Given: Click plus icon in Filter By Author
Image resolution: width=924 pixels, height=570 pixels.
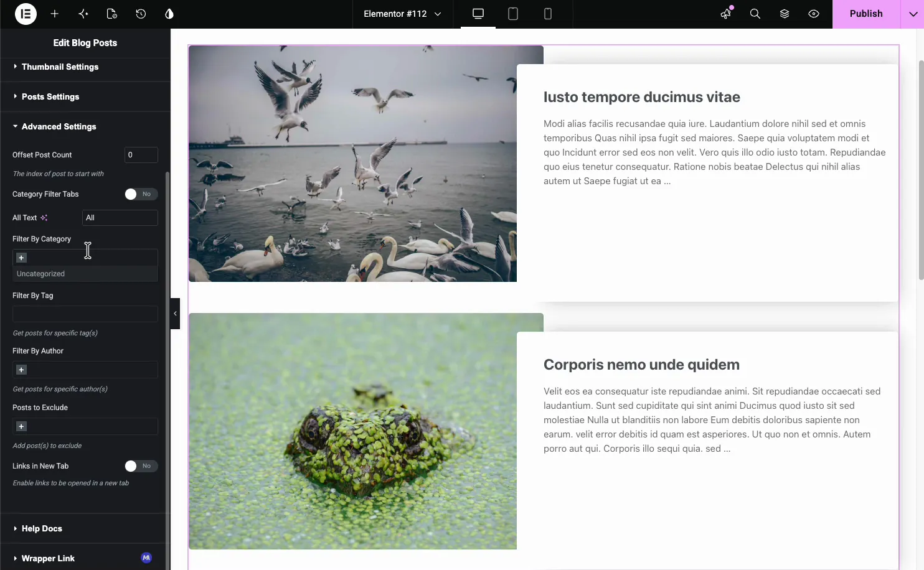Looking at the screenshot, I should point(21,370).
